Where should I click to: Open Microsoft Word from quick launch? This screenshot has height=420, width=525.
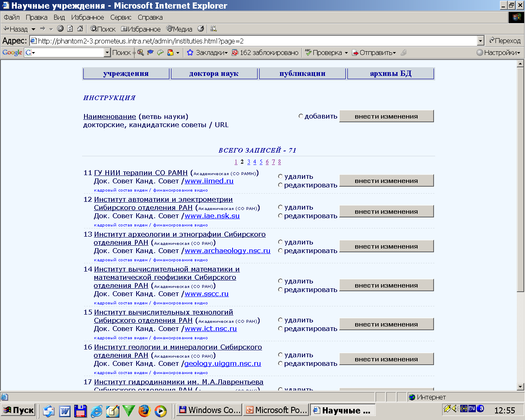click(65, 411)
